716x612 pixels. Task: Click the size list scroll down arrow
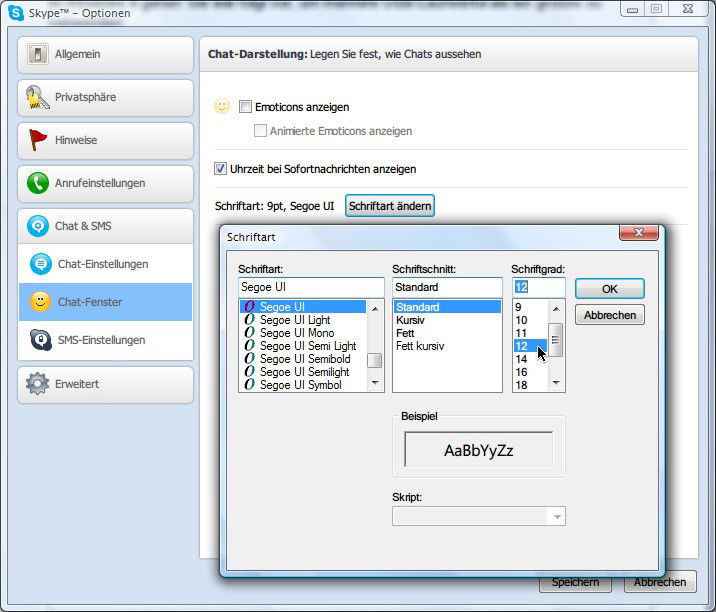556,382
